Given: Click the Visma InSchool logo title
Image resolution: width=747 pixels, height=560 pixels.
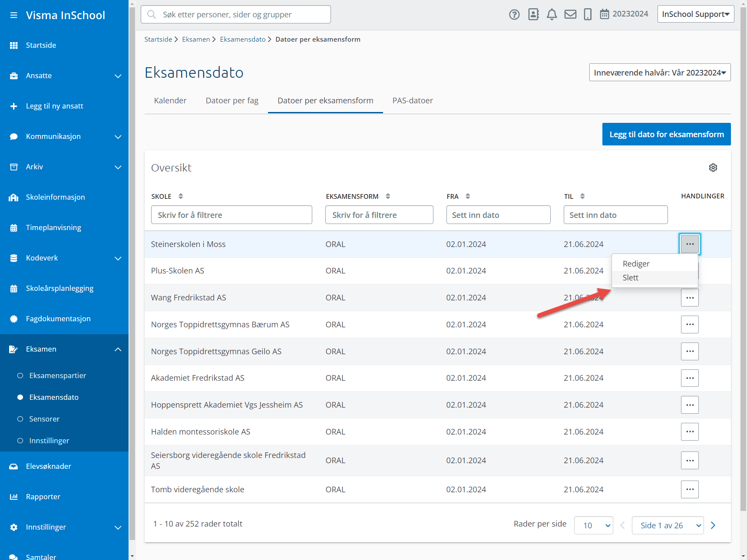Looking at the screenshot, I should [66, 15].
